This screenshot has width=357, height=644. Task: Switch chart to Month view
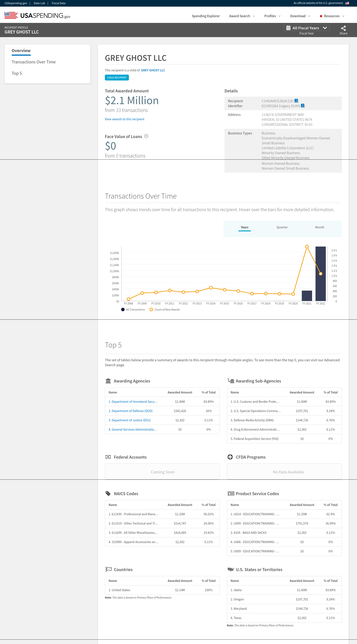pos(320,227)
